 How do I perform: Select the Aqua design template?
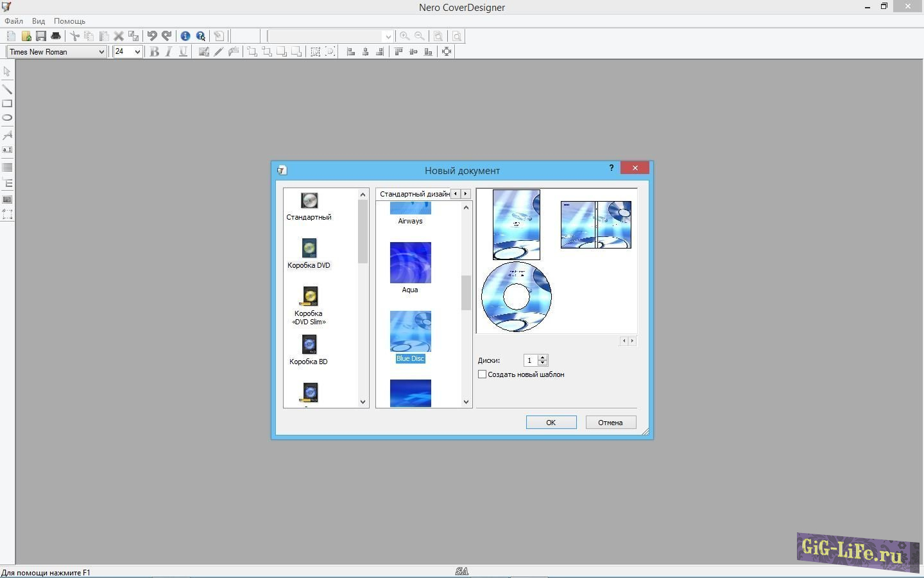(411, 263)
